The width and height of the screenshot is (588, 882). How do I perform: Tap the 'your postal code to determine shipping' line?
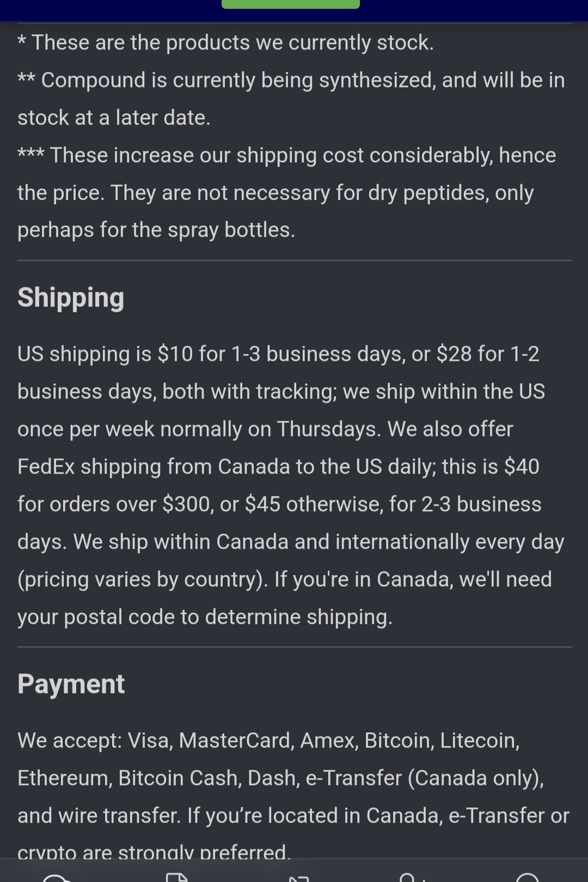tap(205, 617)
